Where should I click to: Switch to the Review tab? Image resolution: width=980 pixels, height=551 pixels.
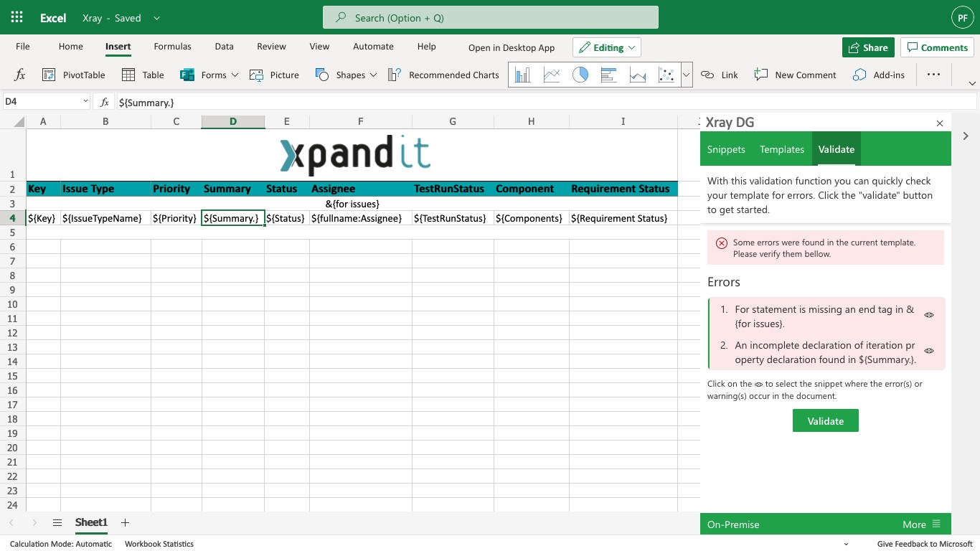(x=271, y=46)
